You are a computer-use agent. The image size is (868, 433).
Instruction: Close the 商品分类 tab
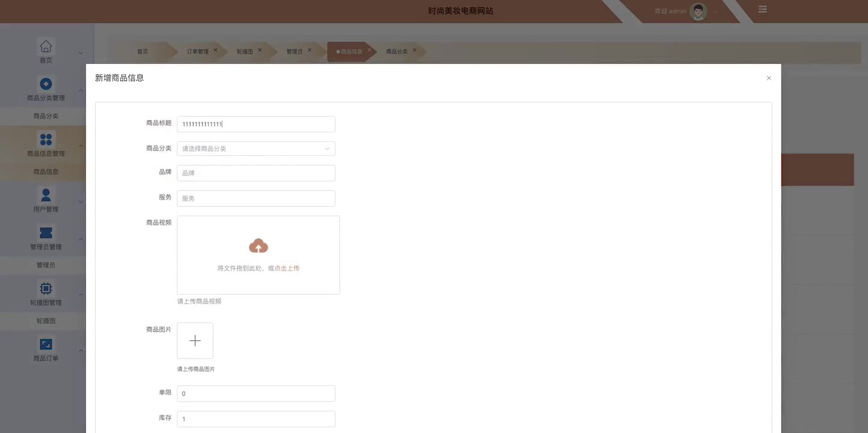414,50
